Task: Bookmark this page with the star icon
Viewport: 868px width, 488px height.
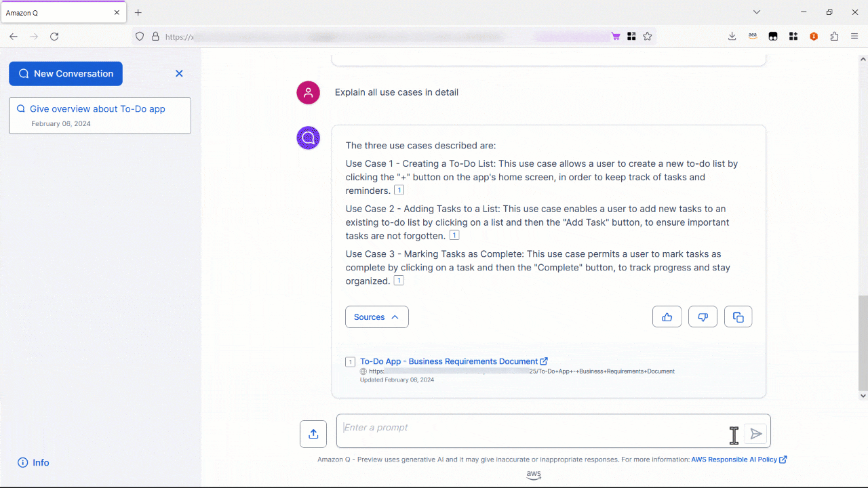Action: [647, 36]
